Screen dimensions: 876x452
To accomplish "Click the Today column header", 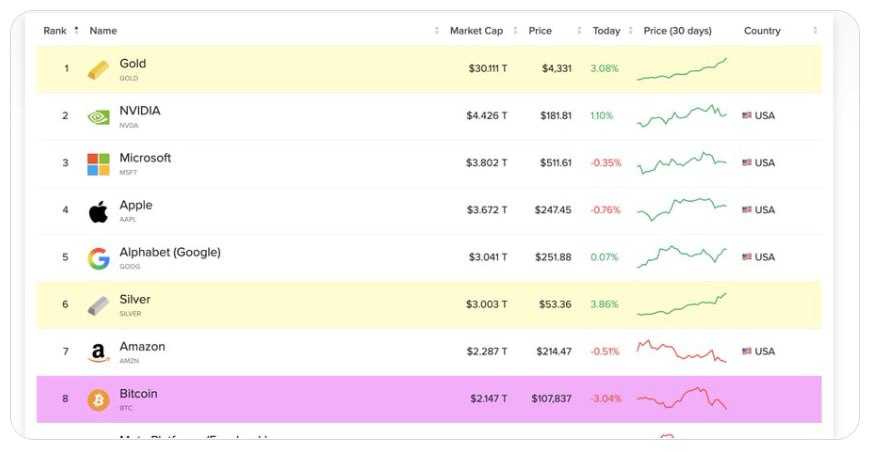I will [606, 31].
